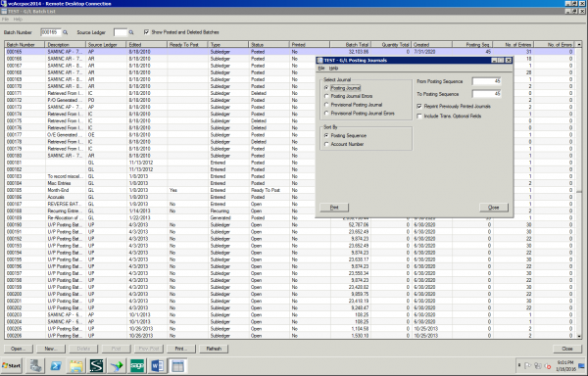Open the File menu of G/L Batch List window
The height and width of the screenshot is (376, 588).
5,20
